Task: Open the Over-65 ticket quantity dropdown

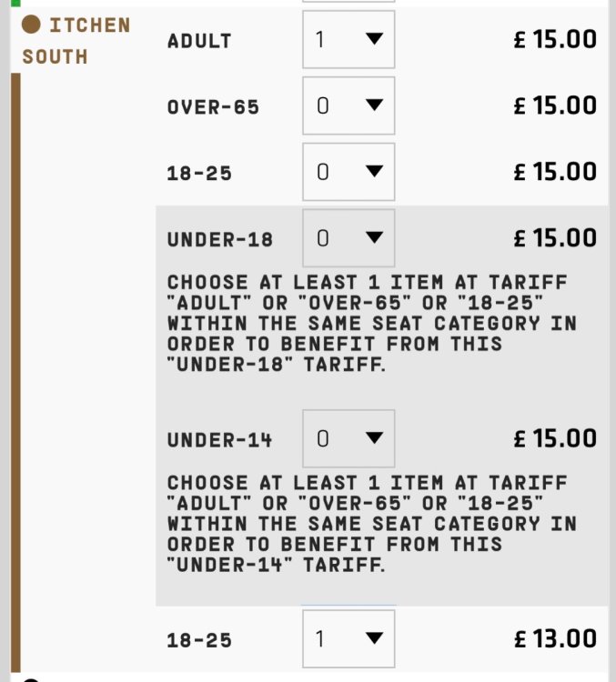Action: pyautogui.click(x=348, y=106)
